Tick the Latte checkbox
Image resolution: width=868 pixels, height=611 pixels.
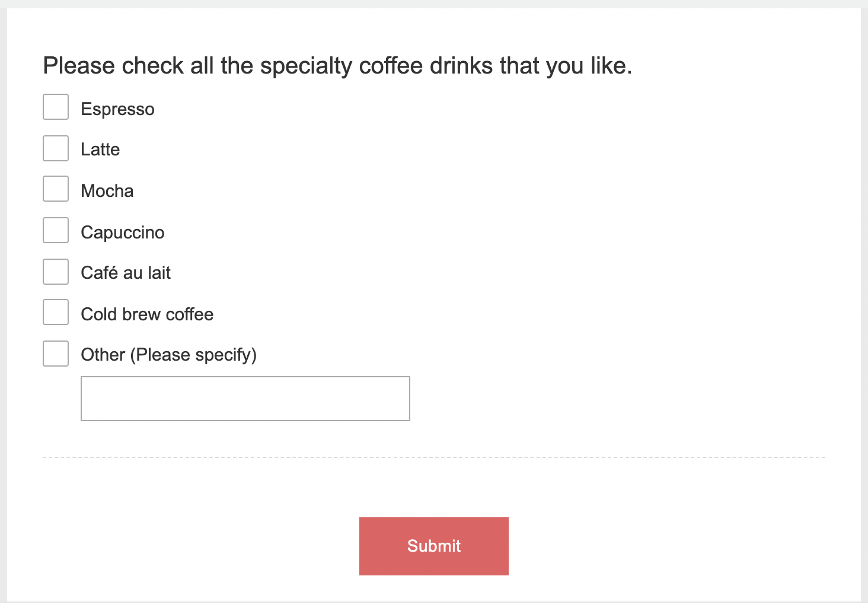(56, 148)
